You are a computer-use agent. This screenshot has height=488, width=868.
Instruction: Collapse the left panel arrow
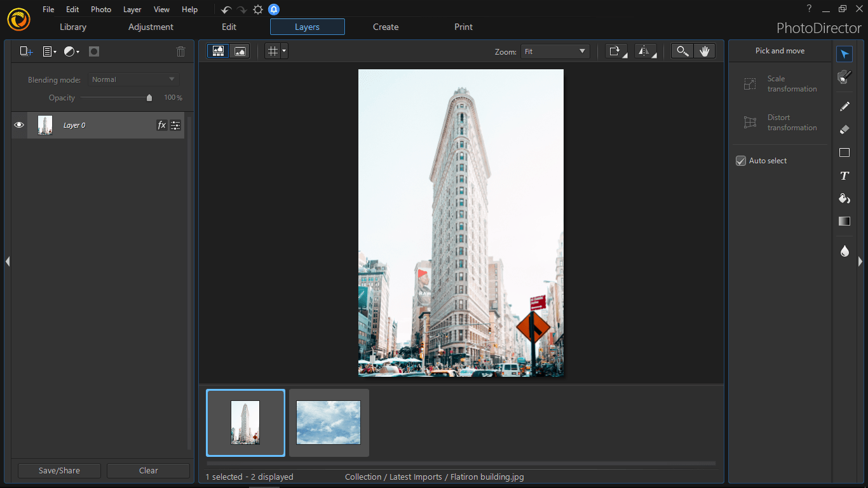pyautogui.click(x=7, y=261)
